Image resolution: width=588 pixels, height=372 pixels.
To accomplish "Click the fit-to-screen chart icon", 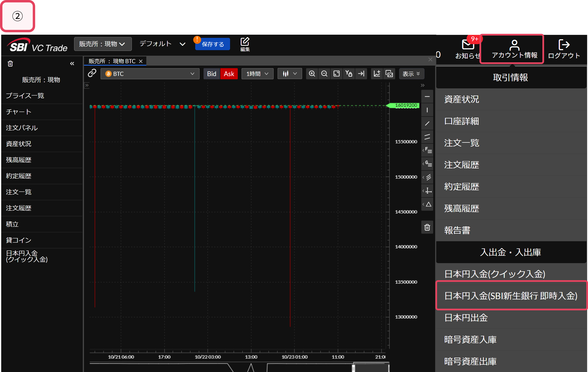I will click(x=336, y=74).
